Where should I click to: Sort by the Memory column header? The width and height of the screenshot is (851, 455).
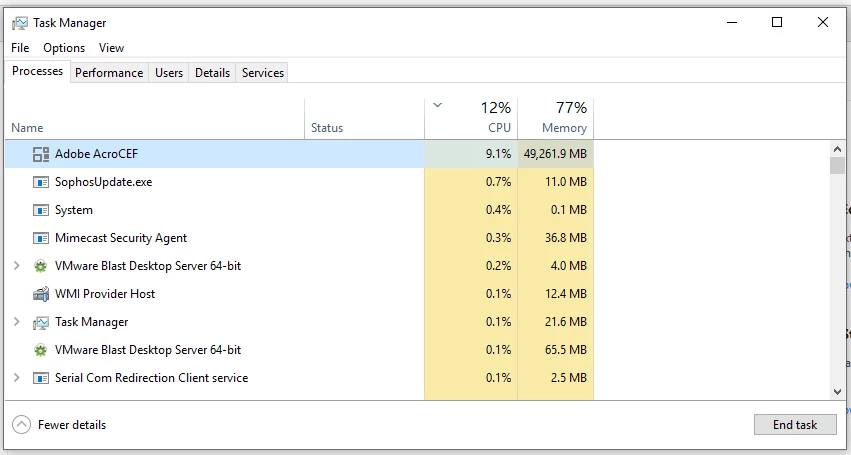[556, 118]
